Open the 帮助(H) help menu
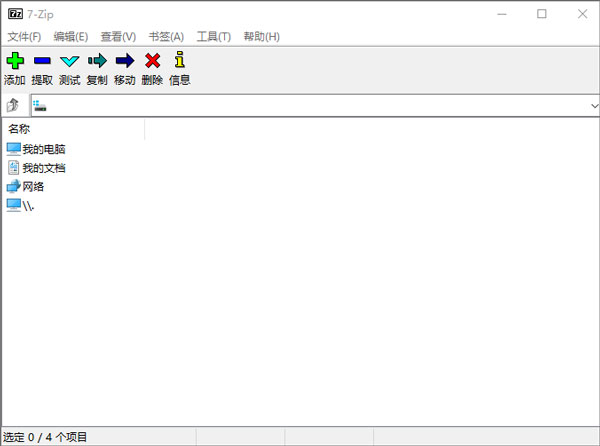Image resolution: width=600 pixels, height=446 pixels. (262, 36)
